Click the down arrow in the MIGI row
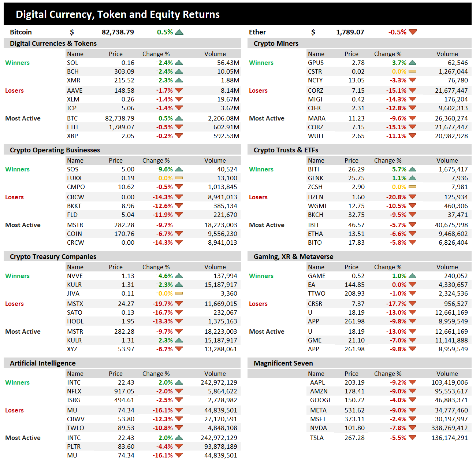The image size is (476, 463). (x=412, y=99)
